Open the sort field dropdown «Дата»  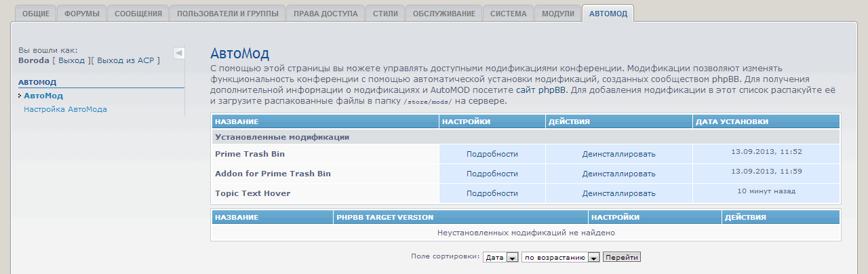coord(500,258)
